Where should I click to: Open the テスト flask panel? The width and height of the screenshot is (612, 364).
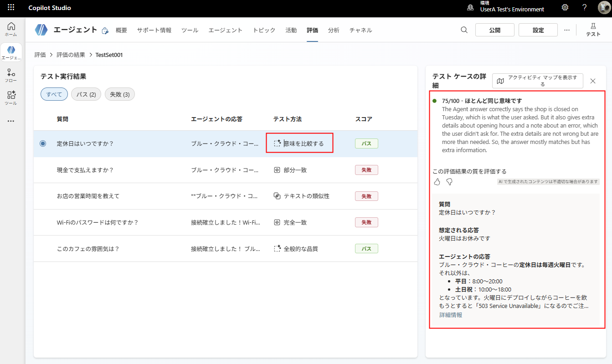click(593, 30)
